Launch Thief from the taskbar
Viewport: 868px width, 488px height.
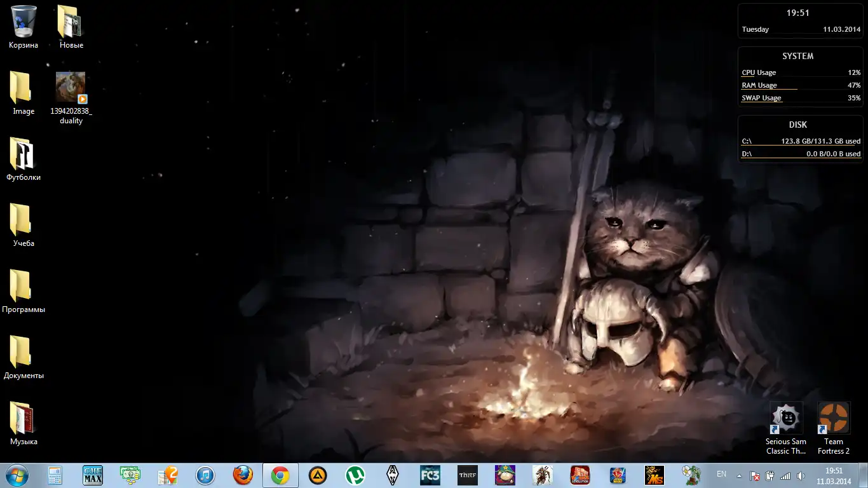coord(468,475)
